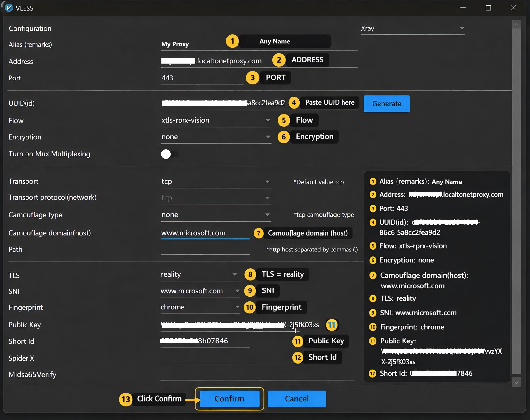Click the Cancel button
Viewport: 530px width, 420px height.
[x=296, y=399]
